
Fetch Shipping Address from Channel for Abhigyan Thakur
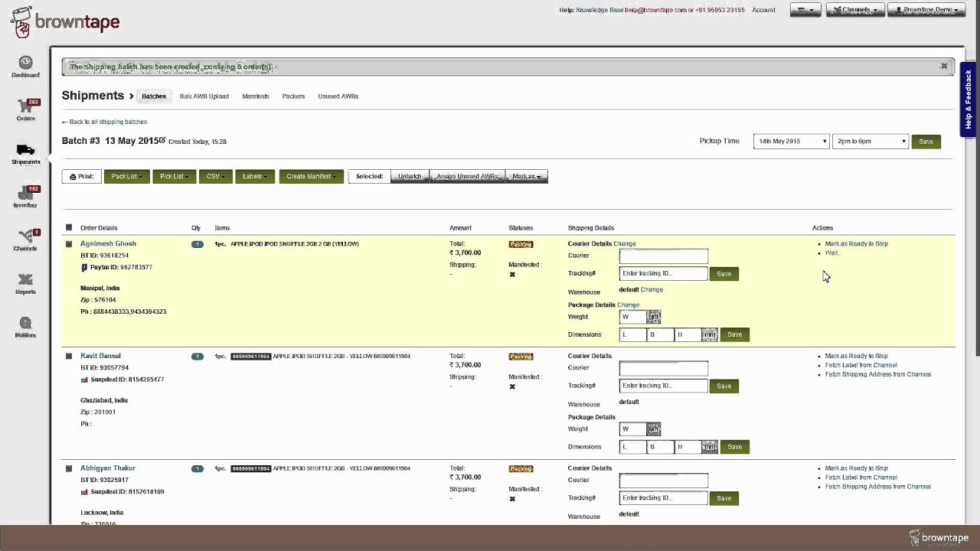[878, 487]
